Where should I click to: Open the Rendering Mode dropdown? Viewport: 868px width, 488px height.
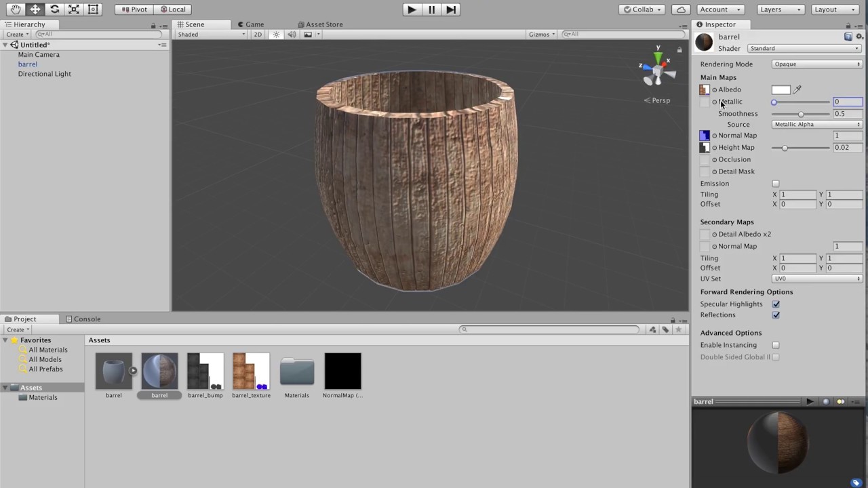click(816, 64)
